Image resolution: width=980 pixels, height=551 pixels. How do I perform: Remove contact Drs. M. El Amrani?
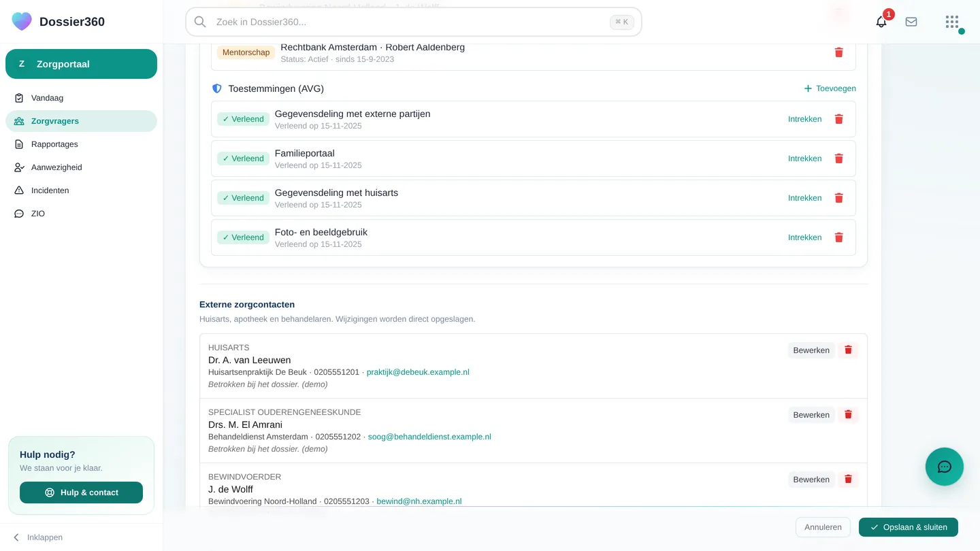pyautogui.click(x=848, y=415)
